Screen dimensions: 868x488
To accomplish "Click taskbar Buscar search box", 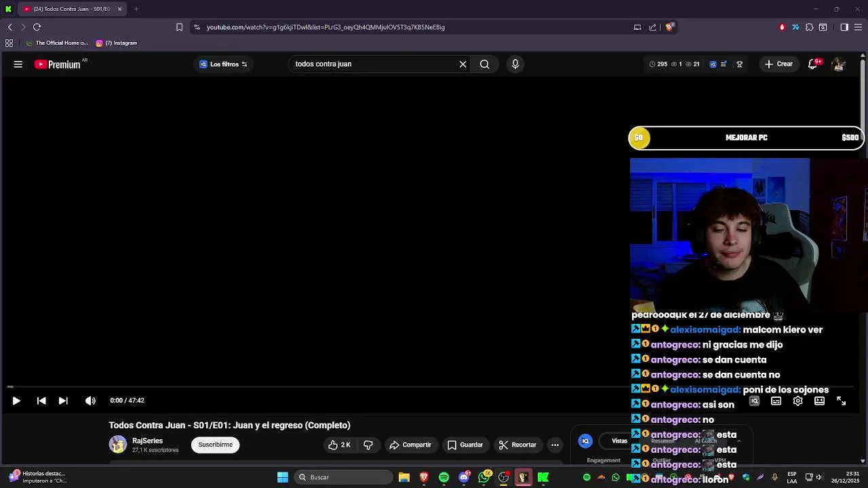I will (x=344, y=477).
